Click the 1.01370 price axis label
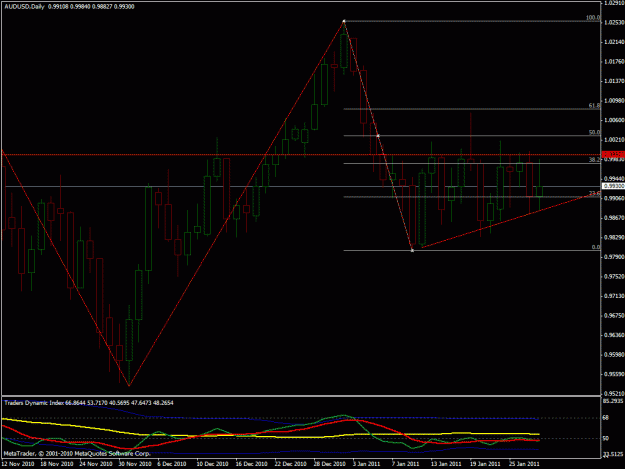This screenshot has width=625, height=469. click(x=614, y=81)
